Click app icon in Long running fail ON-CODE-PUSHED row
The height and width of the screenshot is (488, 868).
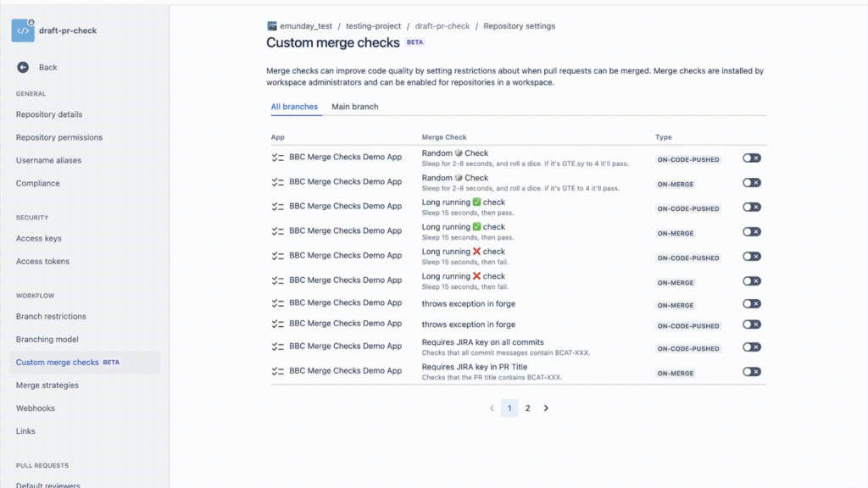pyautogui.click(x=278, y=256)
